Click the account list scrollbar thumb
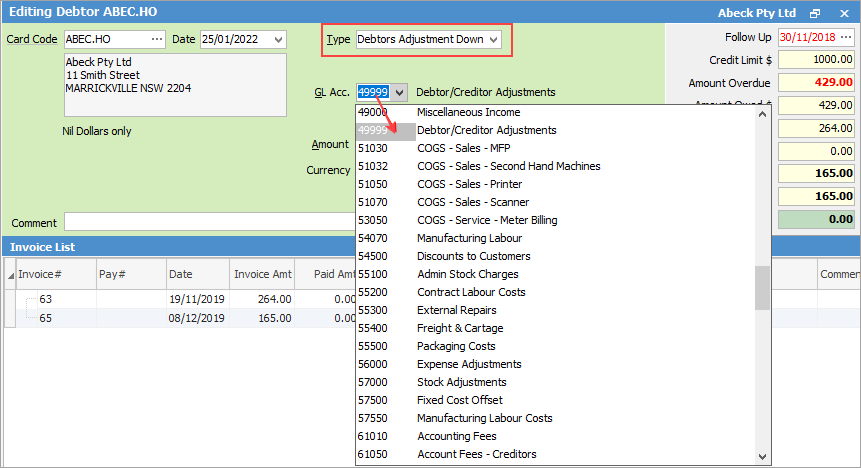The height and width of the screenshot is (468, 861). (x=763, y=288)
